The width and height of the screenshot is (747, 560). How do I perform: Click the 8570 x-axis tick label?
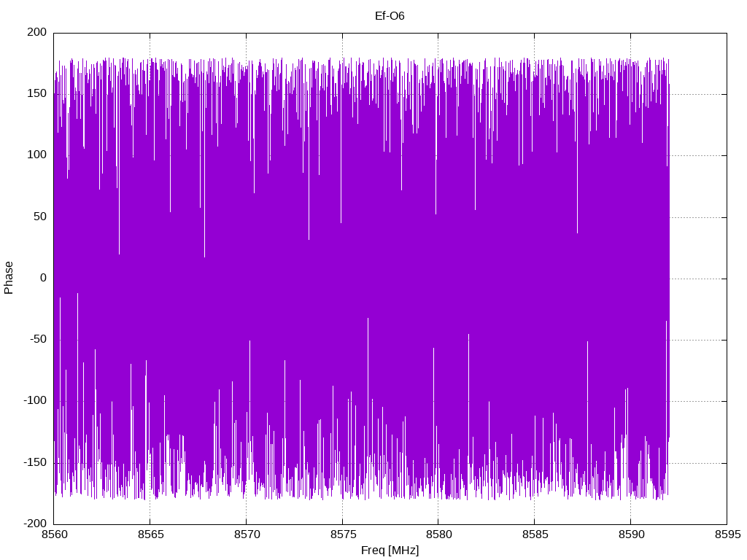(247, 534)
